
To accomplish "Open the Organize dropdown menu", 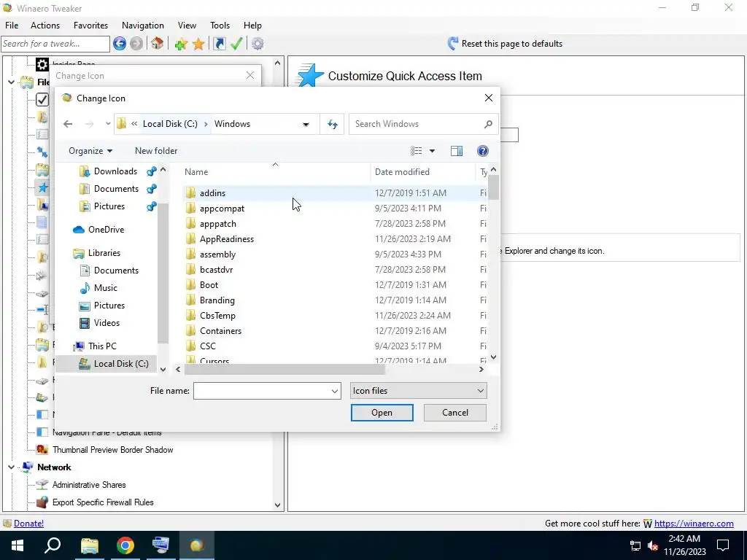I will [90, 151].
